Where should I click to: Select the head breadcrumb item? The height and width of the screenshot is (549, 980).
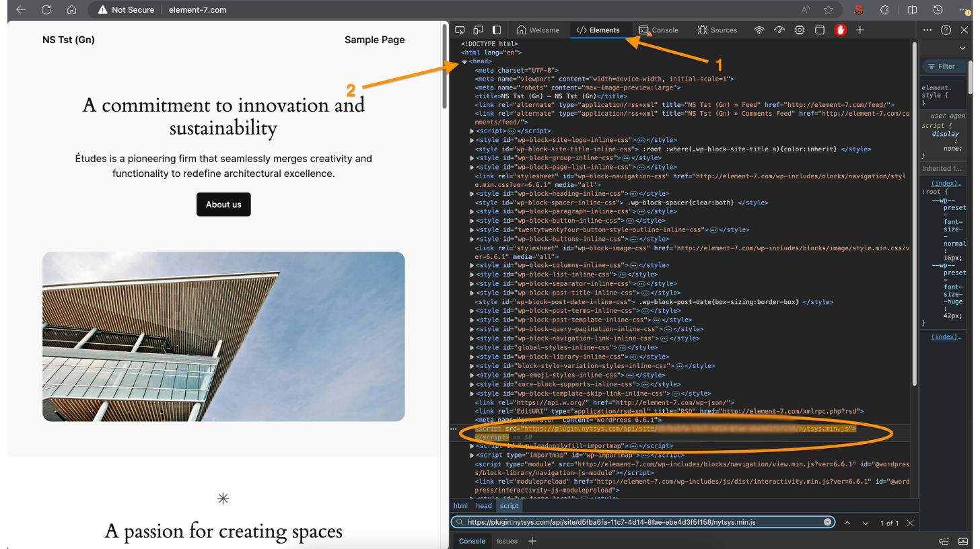484,506
